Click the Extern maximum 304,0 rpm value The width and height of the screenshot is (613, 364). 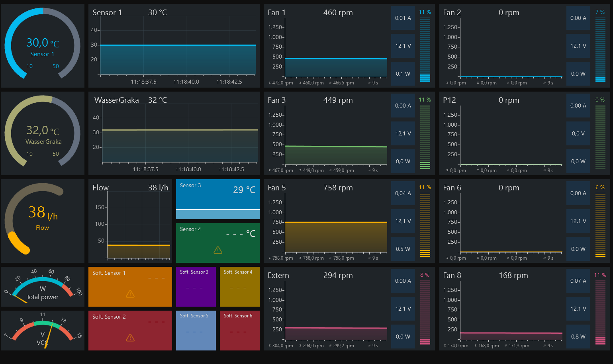[282, 346]
